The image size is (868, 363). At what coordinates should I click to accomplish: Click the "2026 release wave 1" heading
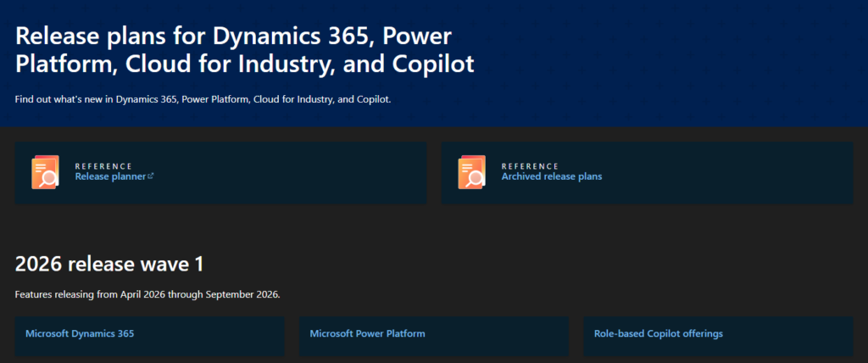tap(109, 264)
